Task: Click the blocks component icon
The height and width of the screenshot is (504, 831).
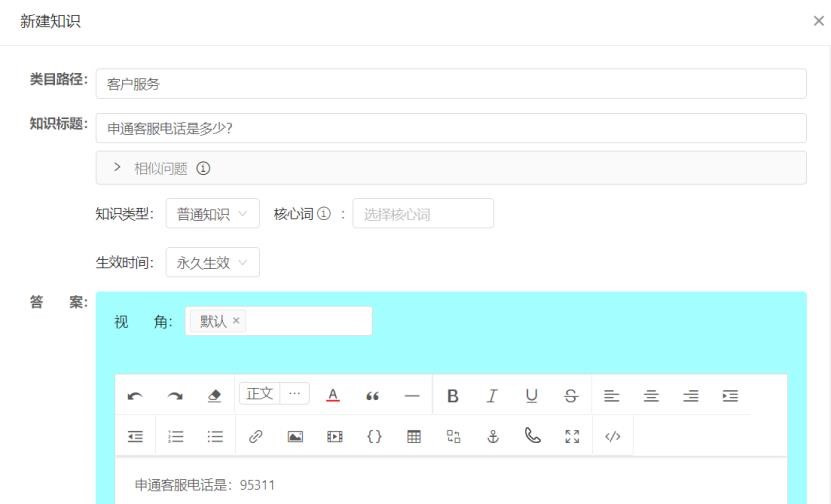Action: click(x=454, y=436)
